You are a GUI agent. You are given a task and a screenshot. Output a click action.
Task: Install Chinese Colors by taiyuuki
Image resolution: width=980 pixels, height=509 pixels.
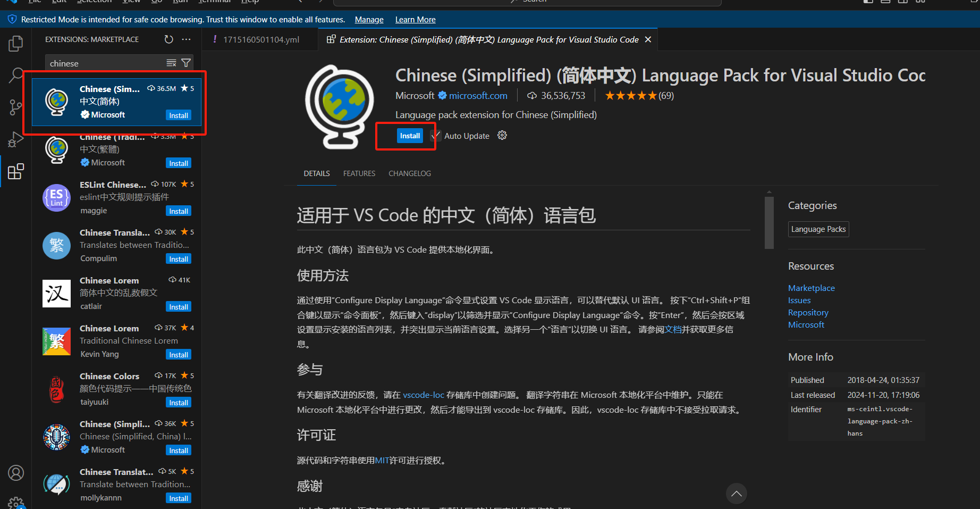[179, 403]
